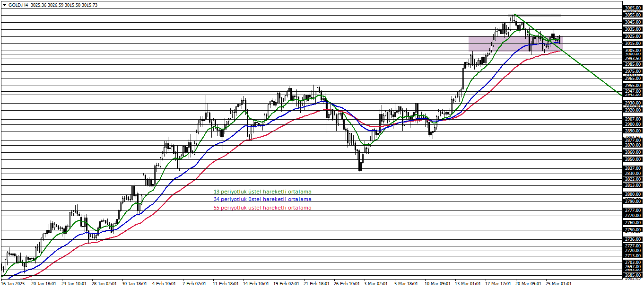Select the '34 periyotluk üstel hareketli ortalama' label

click(x=262, y=200)
